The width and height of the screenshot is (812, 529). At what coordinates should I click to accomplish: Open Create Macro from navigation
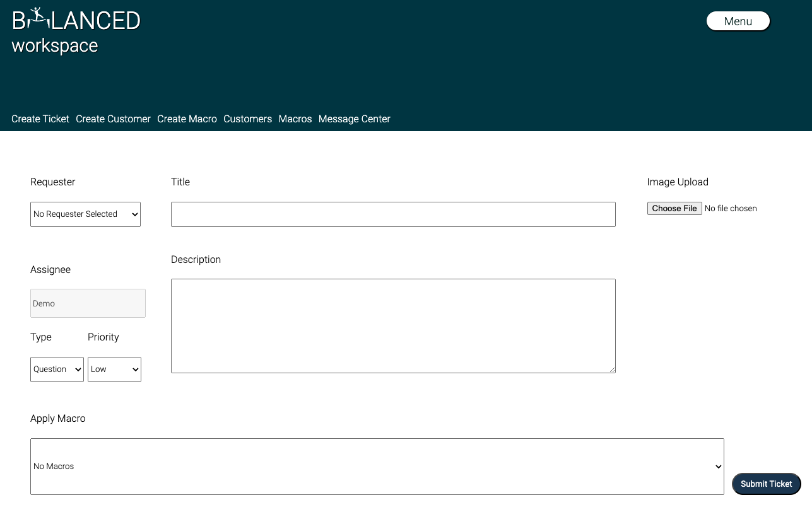tap(187, 119)
